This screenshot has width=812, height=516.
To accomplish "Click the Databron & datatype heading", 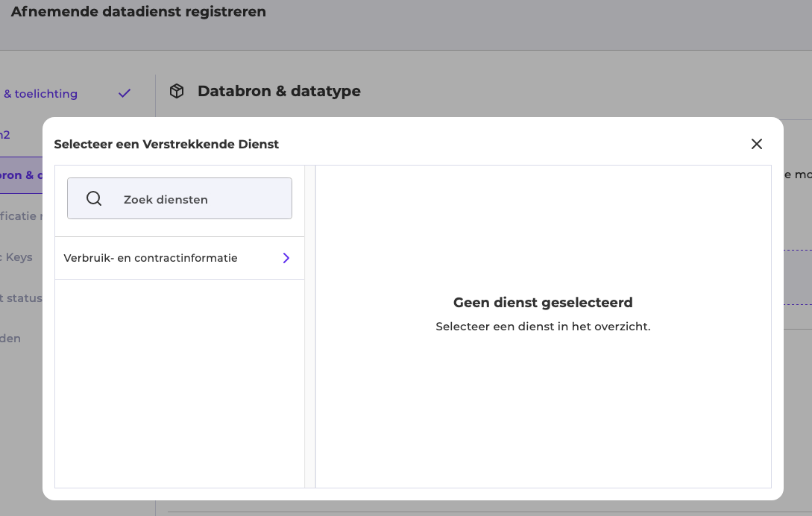I will coord(278,90).
